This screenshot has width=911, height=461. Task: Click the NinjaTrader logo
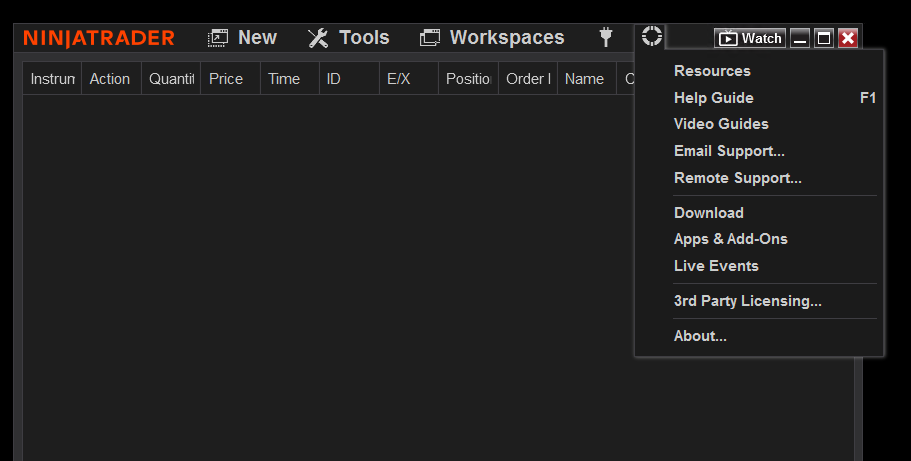pos(99,38)
